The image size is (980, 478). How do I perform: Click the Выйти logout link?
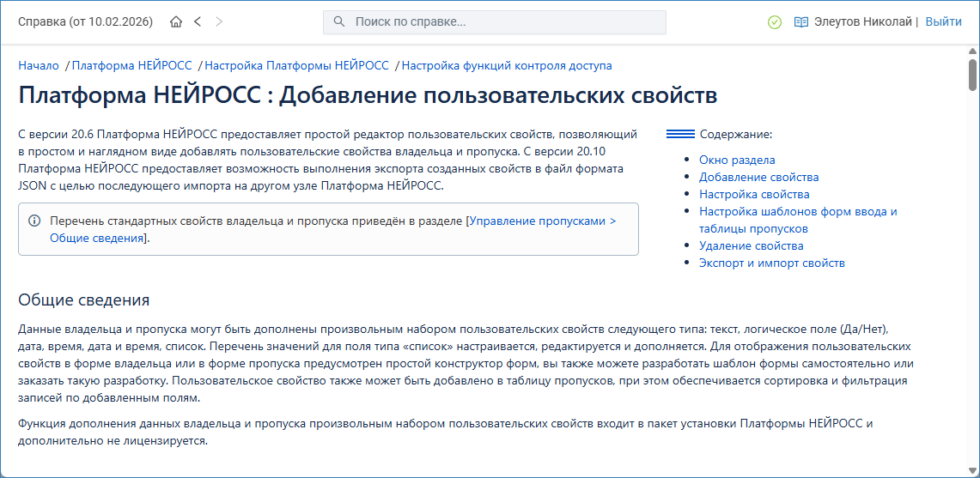[x=943, y=22]
